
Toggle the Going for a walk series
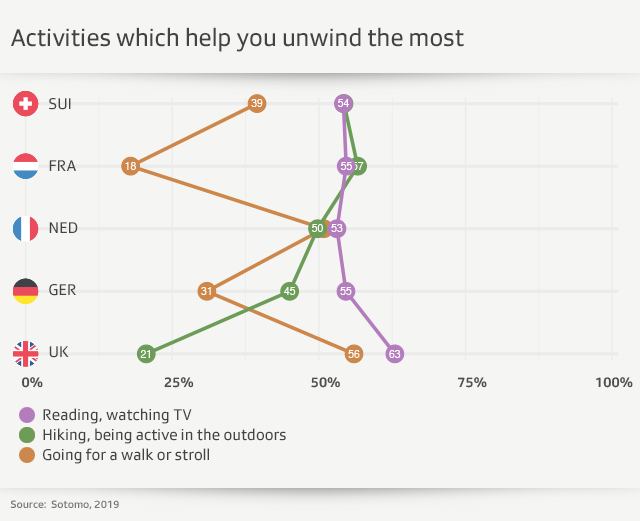[125, 455]
